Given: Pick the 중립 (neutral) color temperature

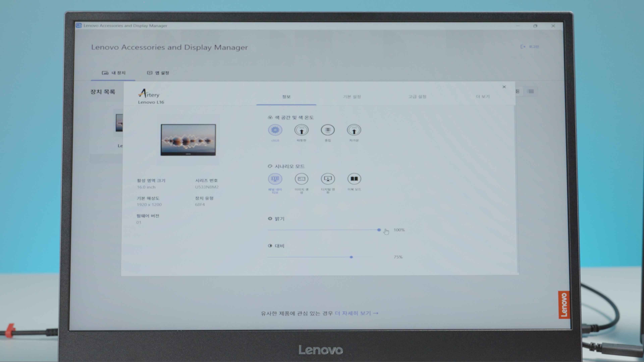Looking at the screenshot, I should pyautogui.click(x=328, y=130).
